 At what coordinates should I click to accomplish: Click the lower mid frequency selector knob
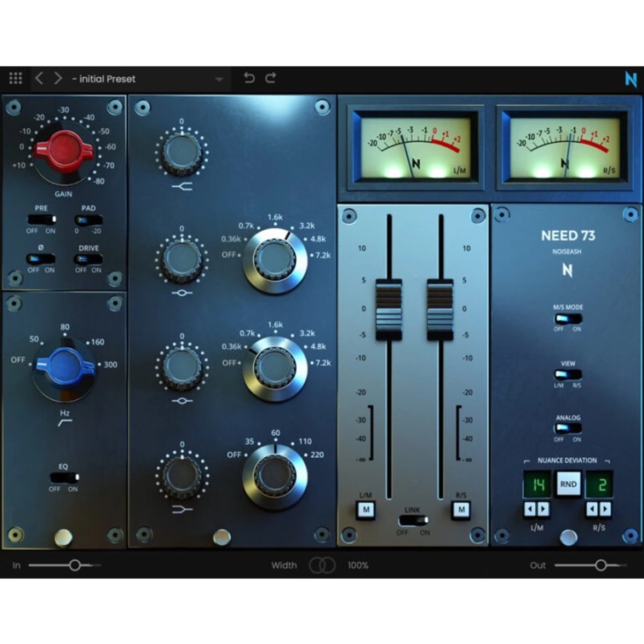274,368
